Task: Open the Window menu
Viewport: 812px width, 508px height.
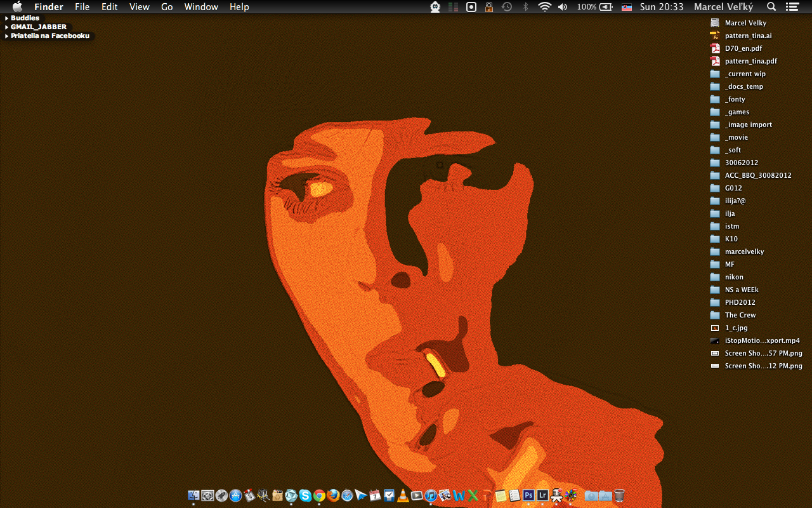Action: (201, 7)
